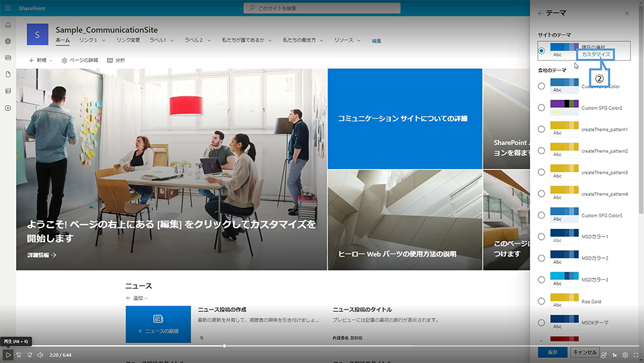644x363 pixels.
Task: Select createTheme_pattern1 radio button
Action: click(542, 129)
